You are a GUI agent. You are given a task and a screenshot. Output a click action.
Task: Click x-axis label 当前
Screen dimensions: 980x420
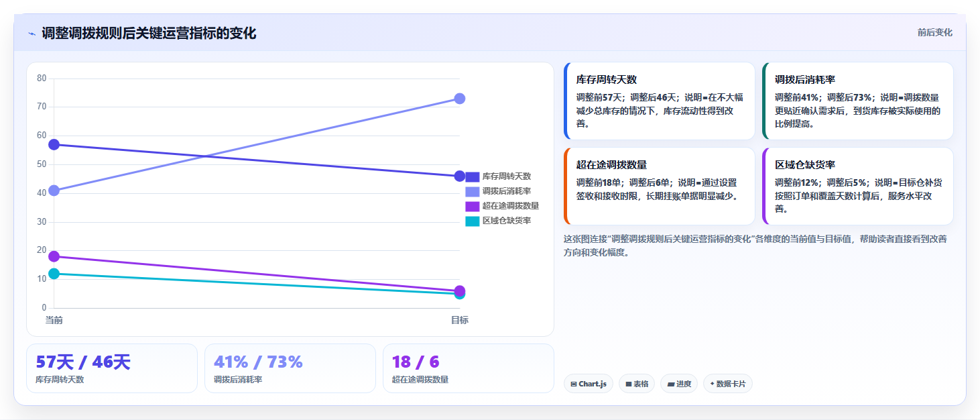tap(54, 320)
